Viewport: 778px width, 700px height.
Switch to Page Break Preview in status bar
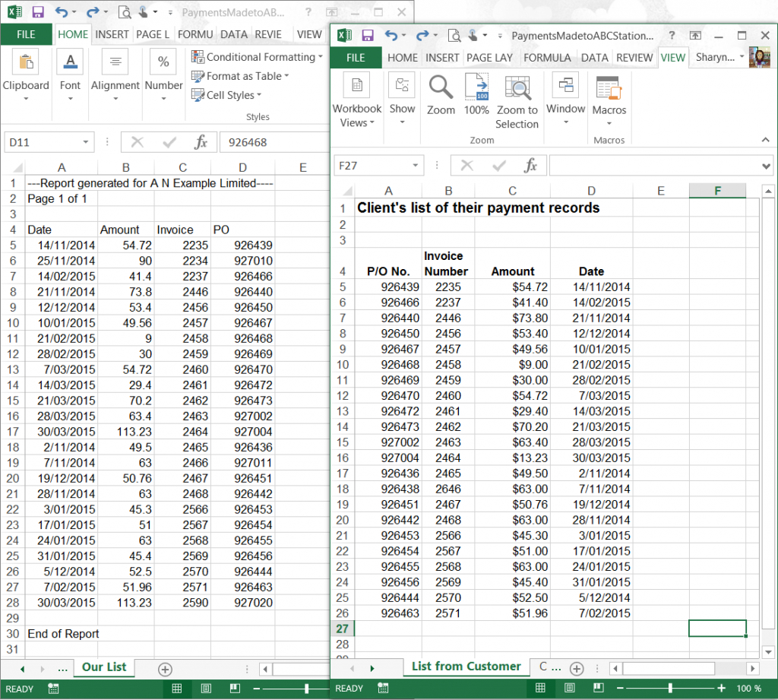click(x=599, y=688)
